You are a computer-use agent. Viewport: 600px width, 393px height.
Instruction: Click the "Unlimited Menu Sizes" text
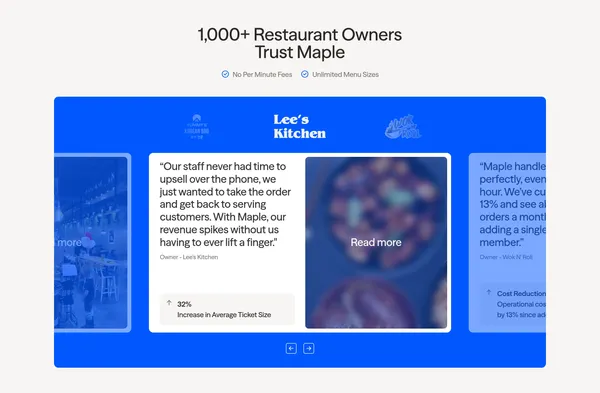point(345,75)
